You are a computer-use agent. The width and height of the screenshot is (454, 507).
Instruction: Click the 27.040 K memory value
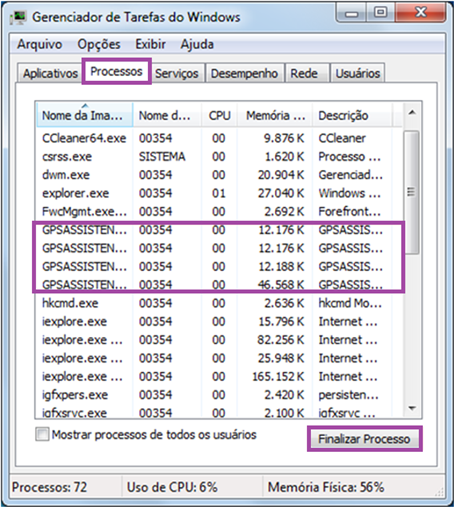pyautogui.click(x=281, y=193)
